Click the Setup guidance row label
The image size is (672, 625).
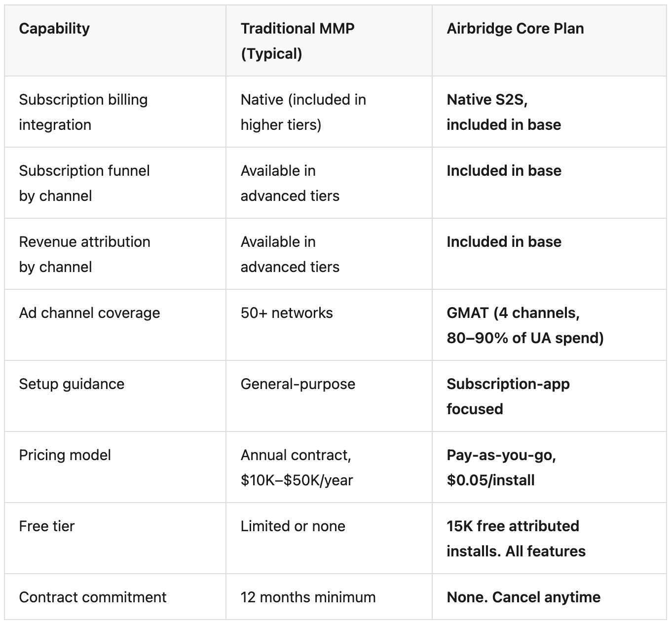pyautogui.click(x=72, y=384)
